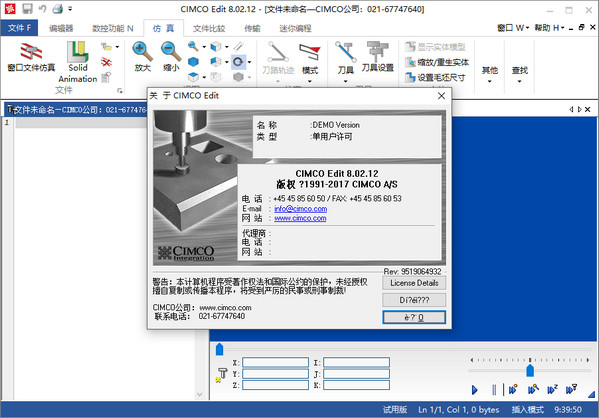The width and height of the screenshot is (599, 418).
Task: Select the 仿真 tab
Action: point(164,28)
